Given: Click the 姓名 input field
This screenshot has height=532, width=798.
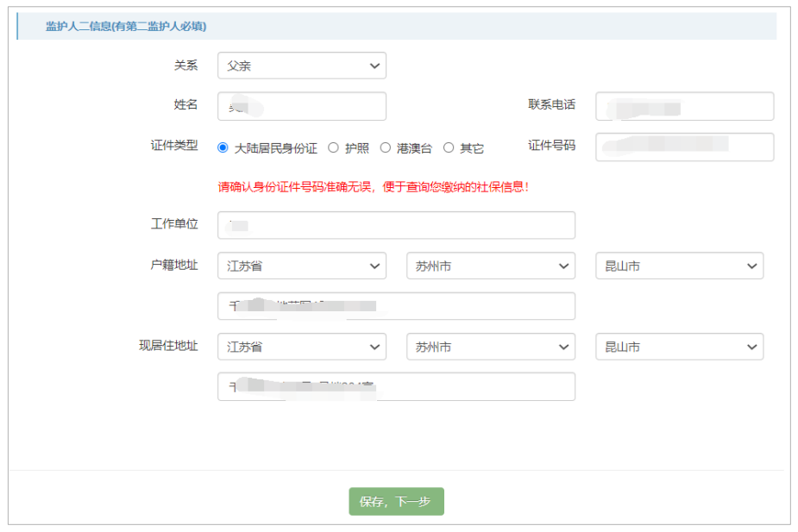Looking at the screenshot, I should [301, 106].
